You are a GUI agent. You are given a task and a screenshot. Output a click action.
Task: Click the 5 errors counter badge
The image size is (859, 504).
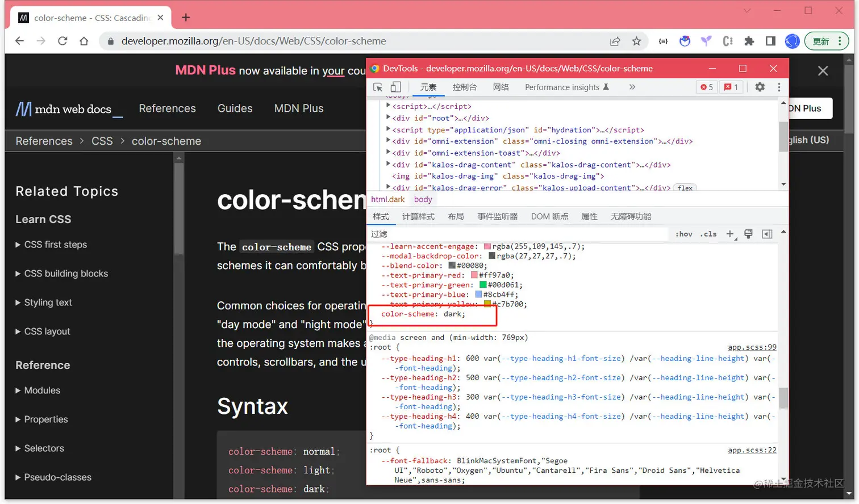click(x=707, y=87)
